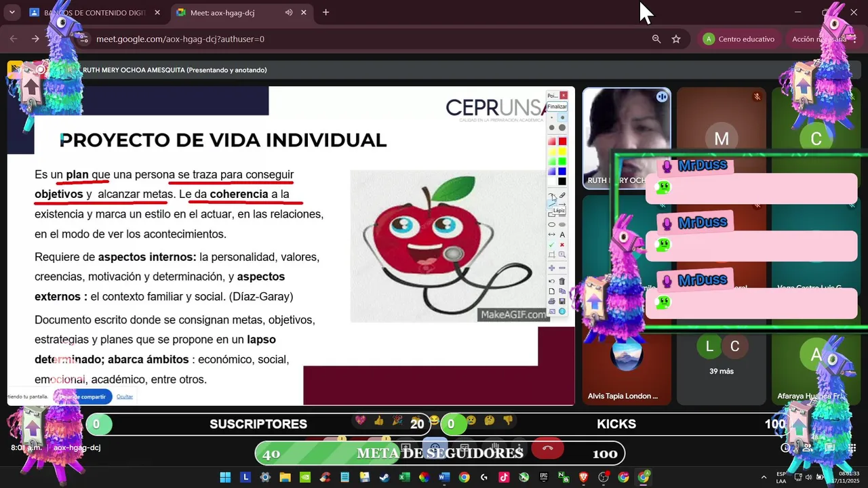This screenshot has height=488, width=868.
Task: Select the filled ellipse drawing tool
Action: [x=562, y=224]
